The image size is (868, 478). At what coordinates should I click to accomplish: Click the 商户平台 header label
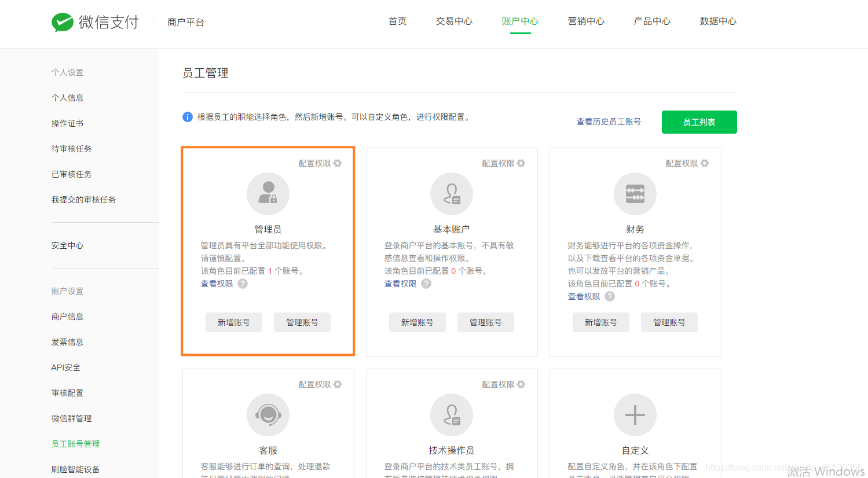[x=186, y=22]
